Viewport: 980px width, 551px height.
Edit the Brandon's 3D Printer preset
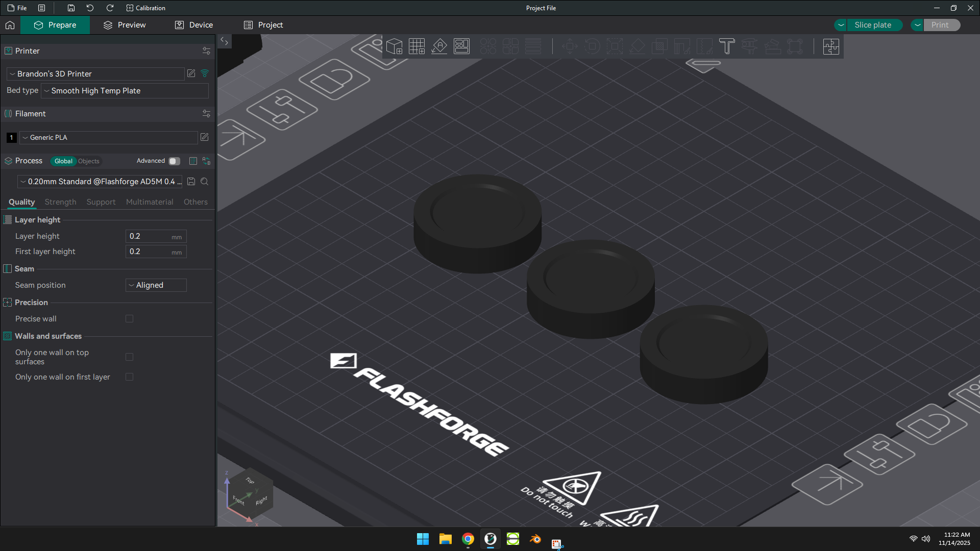click(191, 73)
